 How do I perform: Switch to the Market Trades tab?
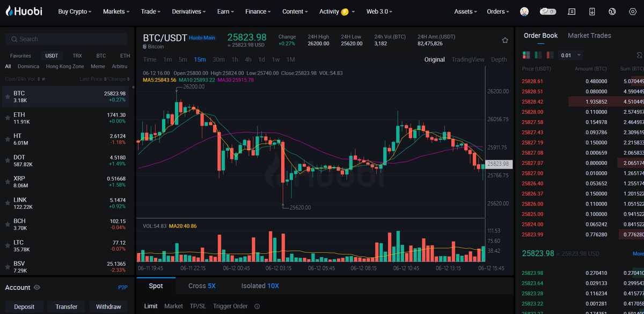click(589, 35)
